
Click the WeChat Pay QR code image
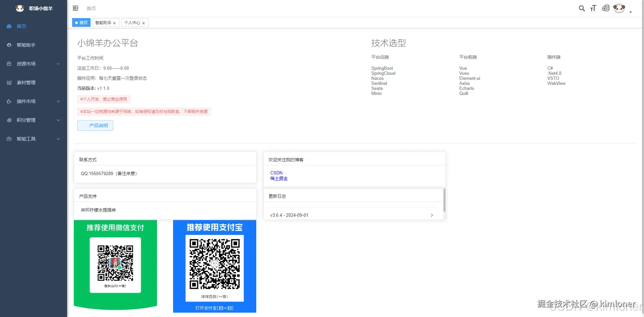tap(115, 263)
